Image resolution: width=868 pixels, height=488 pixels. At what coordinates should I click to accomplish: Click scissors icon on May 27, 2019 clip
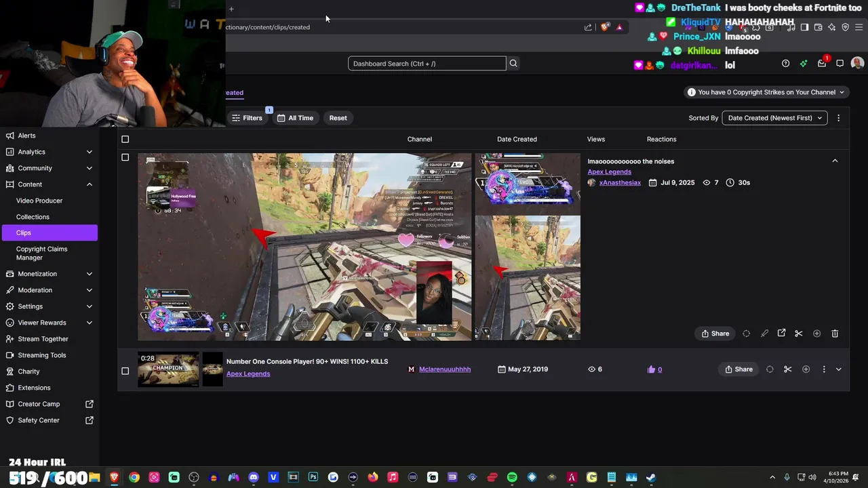(787, 369)
